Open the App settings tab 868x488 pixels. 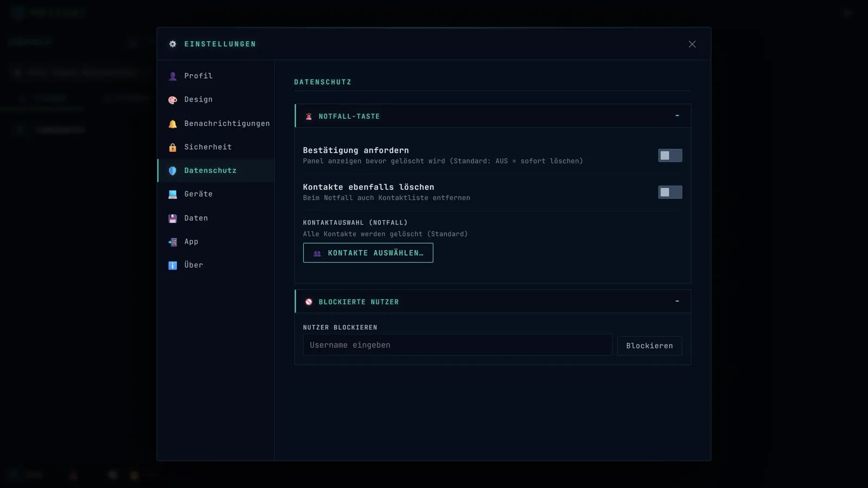(x=216, y=241)
